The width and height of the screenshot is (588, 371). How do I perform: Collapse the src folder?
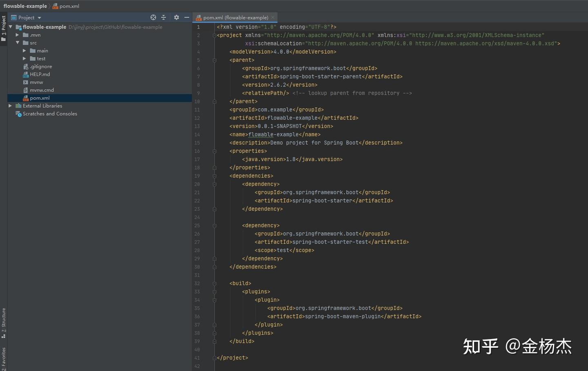(x=17, y=43)
